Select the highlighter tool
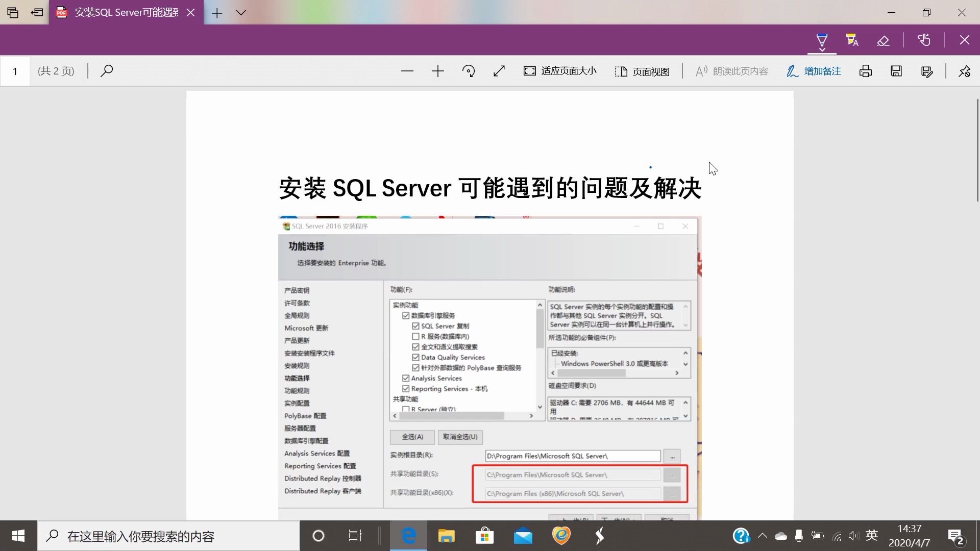 (852, 40)
